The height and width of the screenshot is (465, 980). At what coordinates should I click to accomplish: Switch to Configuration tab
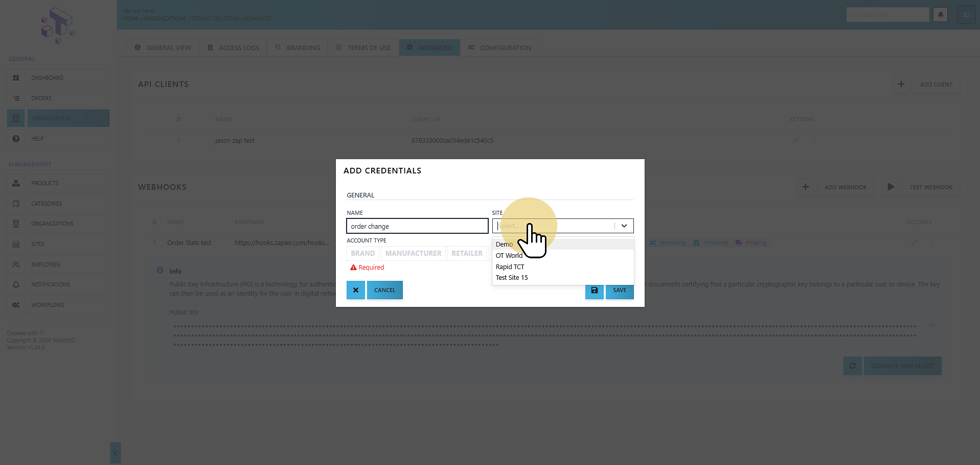tap(499, 48)
